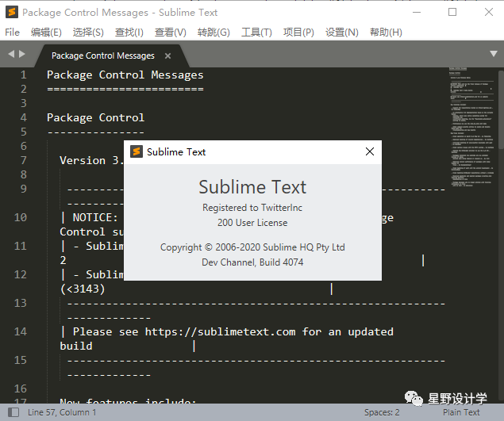Click the 'Package Control' line 4 text
Viewport: 504px width, 421px height.
pos(95,118)
